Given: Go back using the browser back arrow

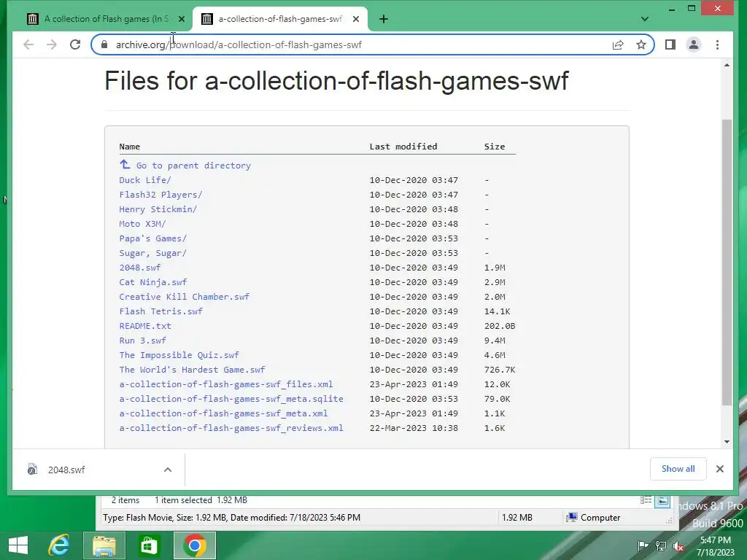Looking at the screenshot, I should (28, 44).
